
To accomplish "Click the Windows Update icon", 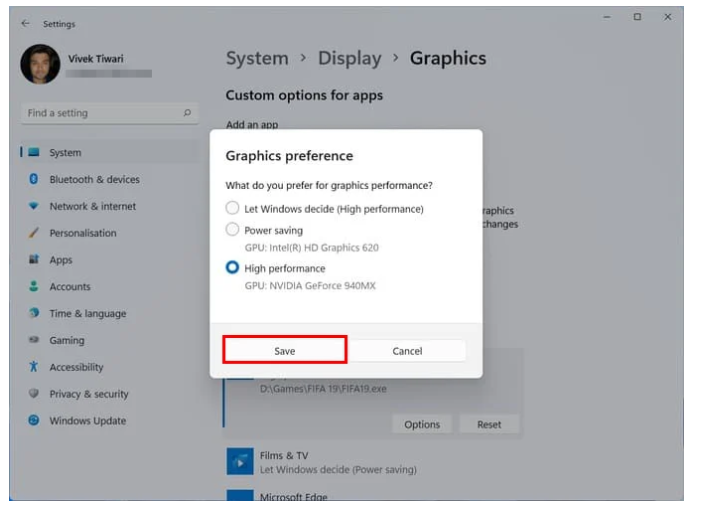I will (33, 421).
